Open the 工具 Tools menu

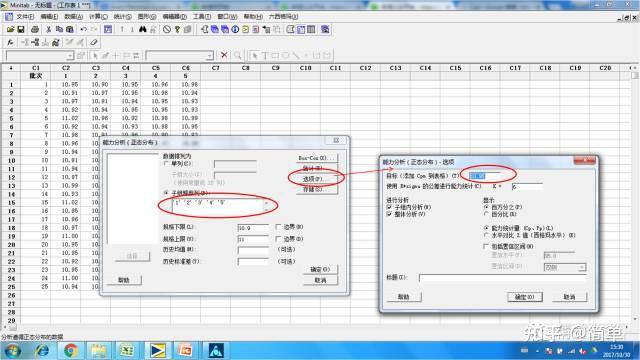click(202, 17)
